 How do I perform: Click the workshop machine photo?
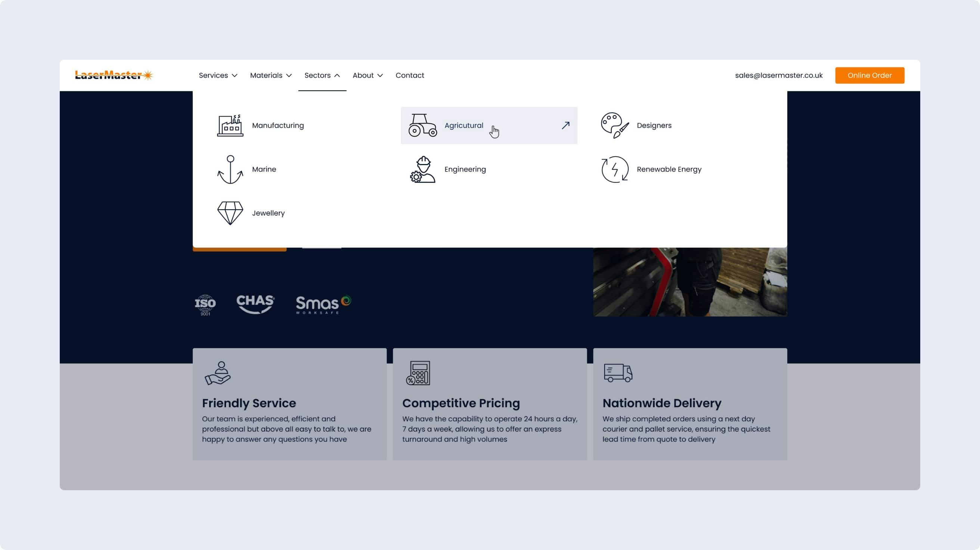[x=689, y=282]
